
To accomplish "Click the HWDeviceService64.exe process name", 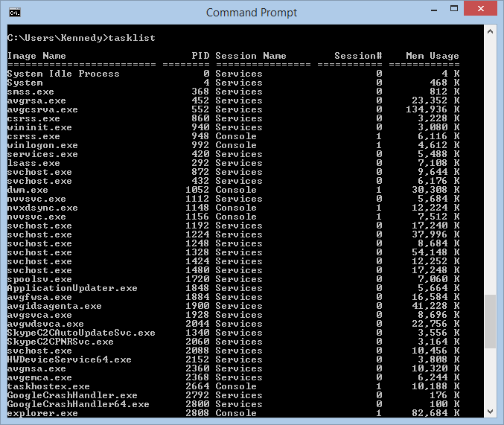I will (x=69, y=360).
